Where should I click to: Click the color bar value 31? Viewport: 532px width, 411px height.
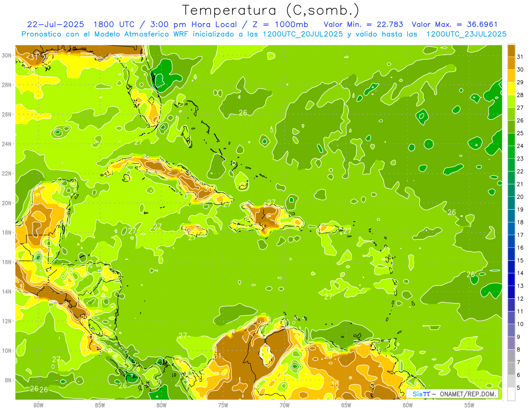pyautogui.click(x=520, y=57)
